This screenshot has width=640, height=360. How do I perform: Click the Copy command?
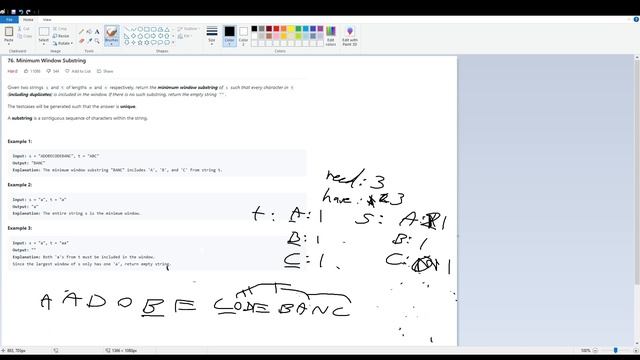tap(25, 36)
